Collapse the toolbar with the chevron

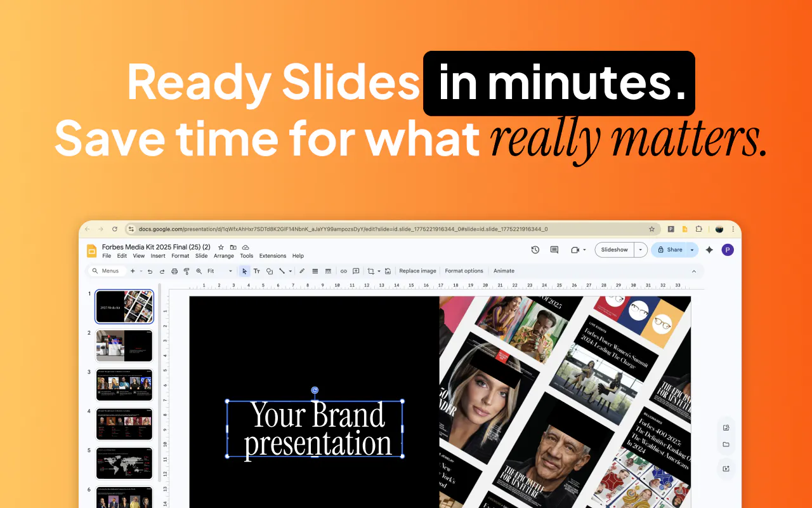tap(693, 271)
